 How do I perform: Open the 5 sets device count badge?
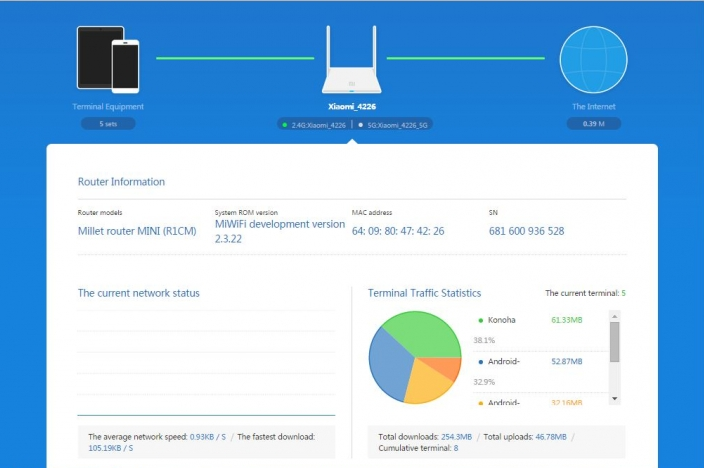click(108, 124)
